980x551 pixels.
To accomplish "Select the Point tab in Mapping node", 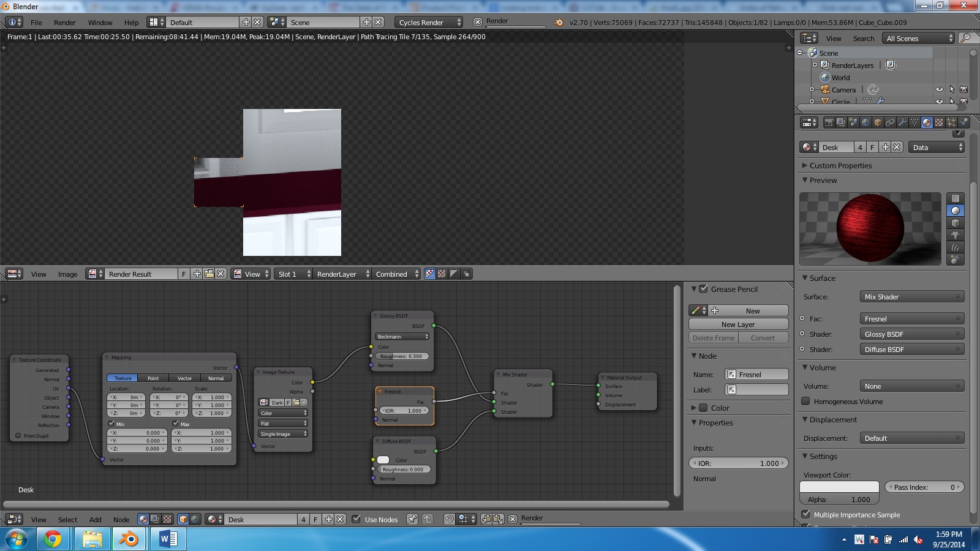I will point(153,378).
